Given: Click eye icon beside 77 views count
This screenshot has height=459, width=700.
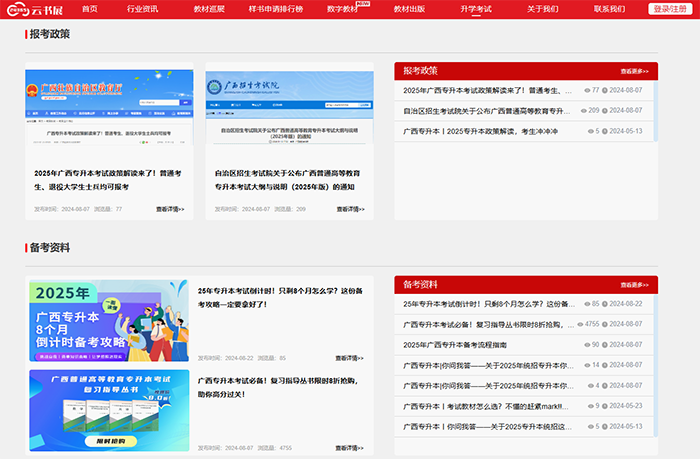Looking at the screenshot, I should [586, 90].
